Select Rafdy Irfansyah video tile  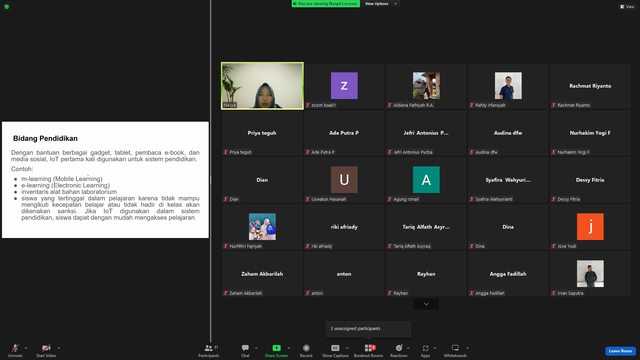[x=508, y=86]
